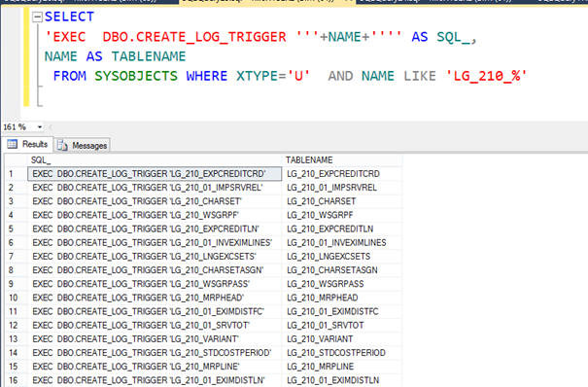Click the XTYPE column name in query

(x=257, y=76)
